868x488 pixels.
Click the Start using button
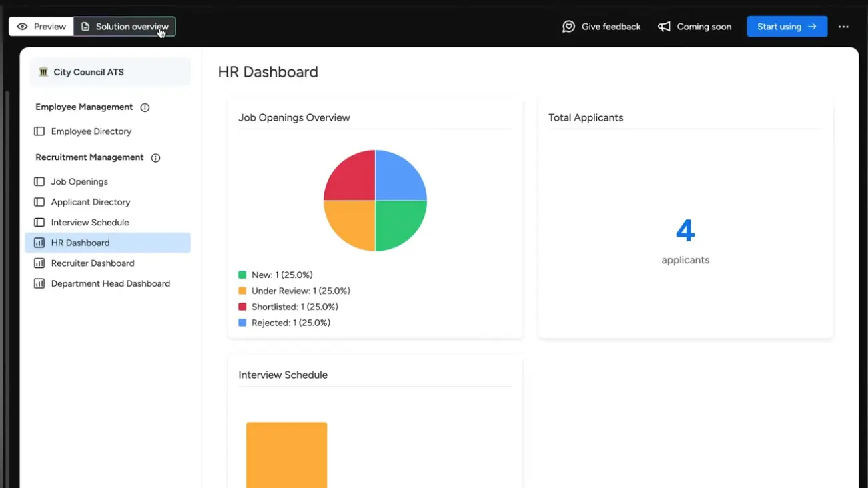pyautogui.click(x=787, y=27)
